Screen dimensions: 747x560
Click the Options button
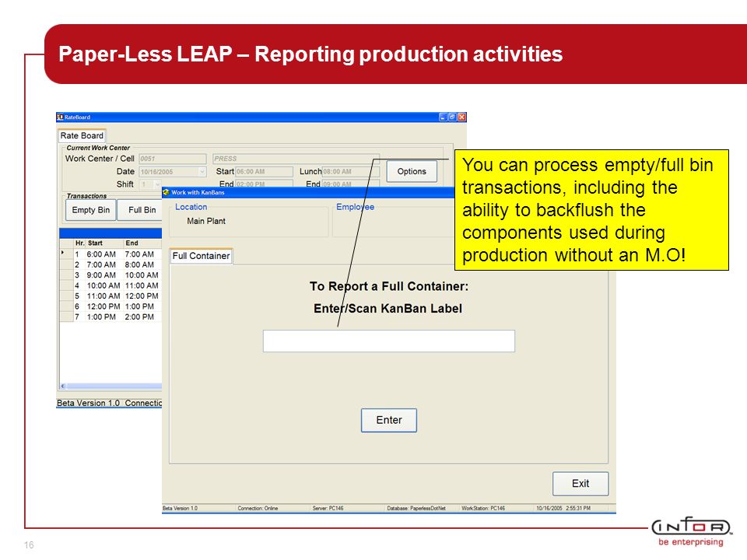click(x=412, y=171)
